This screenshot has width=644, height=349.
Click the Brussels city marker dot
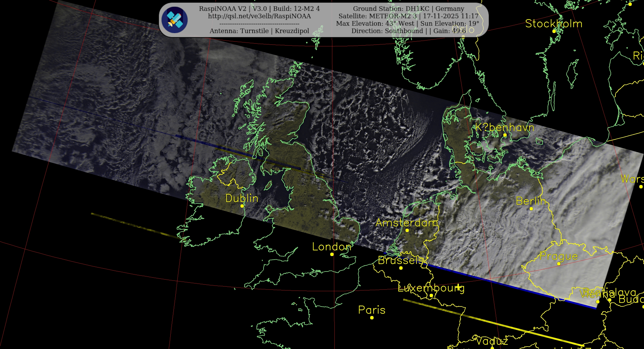401,268
